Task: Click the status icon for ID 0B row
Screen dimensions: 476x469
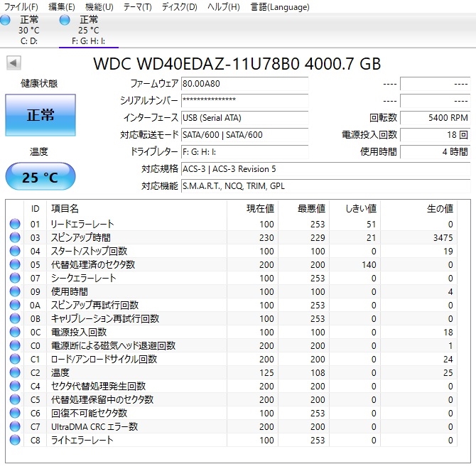Action: (x=15, y=318)
